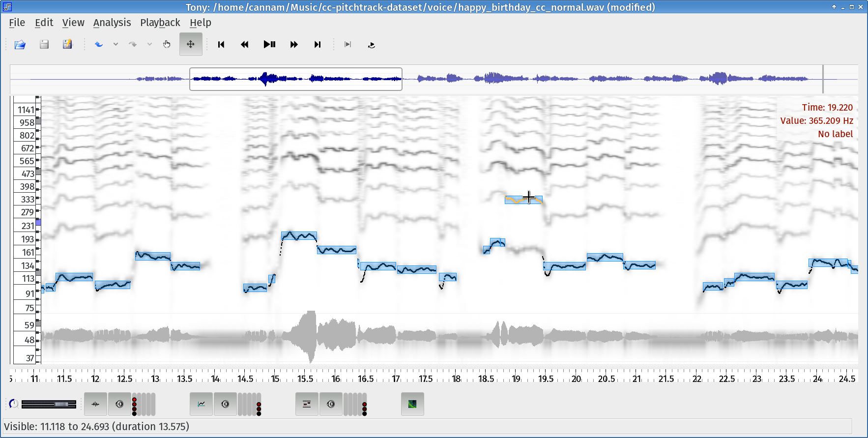Fast-forward playback with the double arrow

[x=294, y=45]
